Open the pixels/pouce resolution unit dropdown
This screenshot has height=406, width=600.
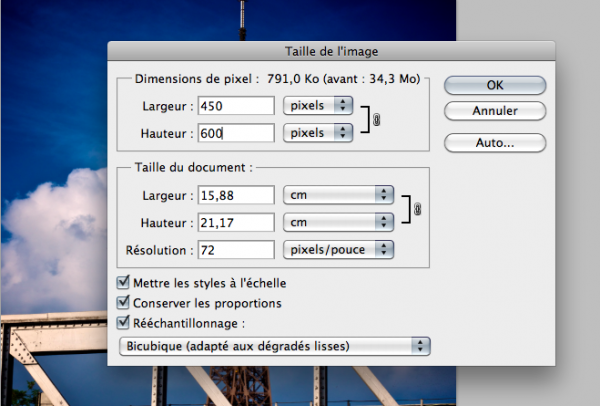coord(338,249)
